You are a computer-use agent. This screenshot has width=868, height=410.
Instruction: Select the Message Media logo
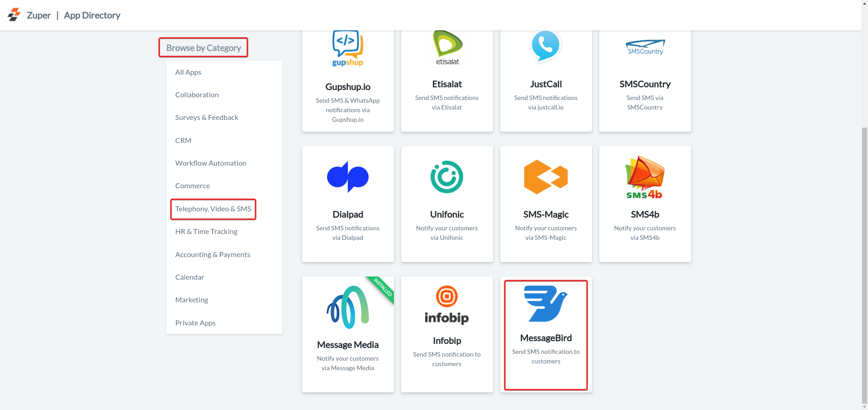pos(347,307)
